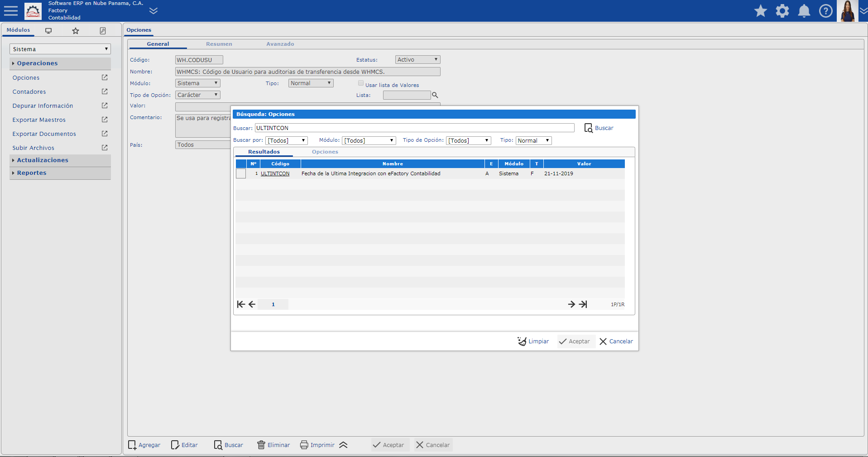Open the Tipo Normal form dropdown
Image resolution: width=868 pixels, height=457 pixels.
[311, 83]
